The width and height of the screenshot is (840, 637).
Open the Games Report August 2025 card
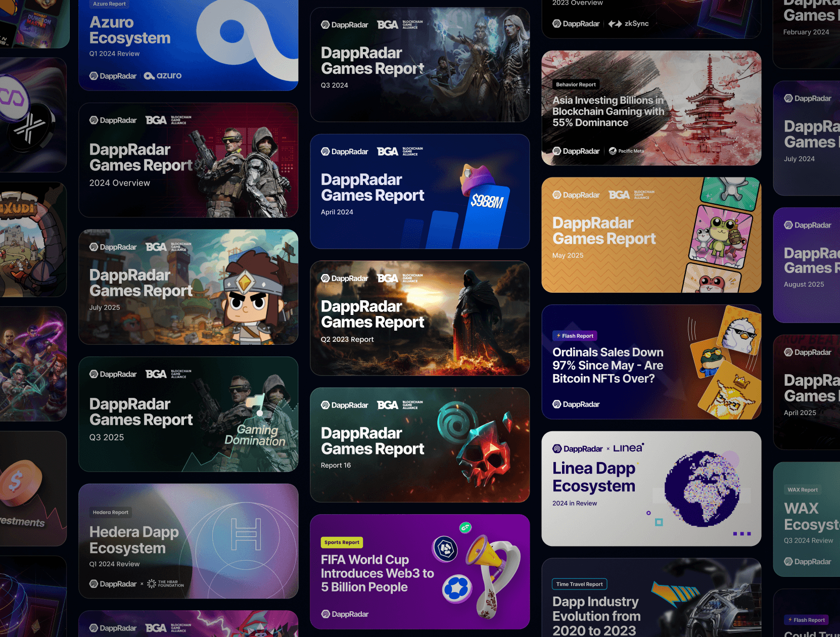pyautogui.click(x=807, y=265)
